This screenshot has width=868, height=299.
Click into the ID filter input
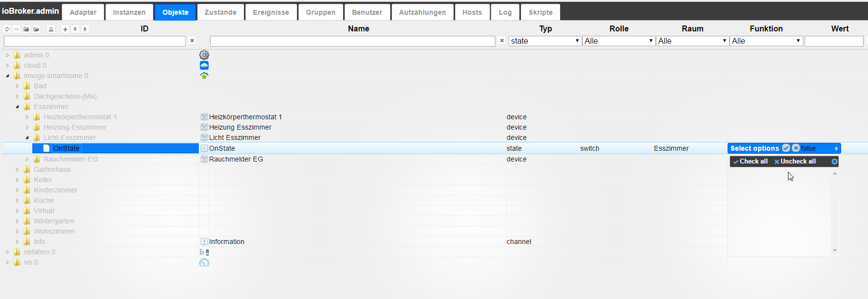click(x=95, y=41)
